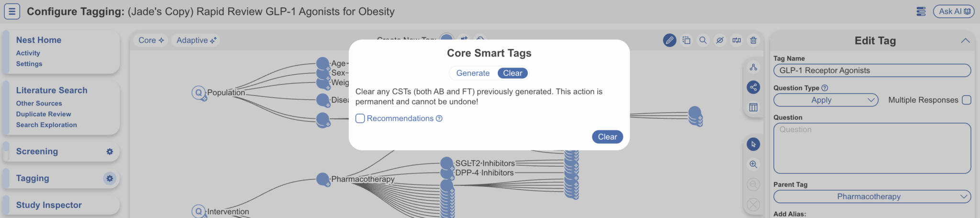Open Literature Search section

click(x=52, y=91)
